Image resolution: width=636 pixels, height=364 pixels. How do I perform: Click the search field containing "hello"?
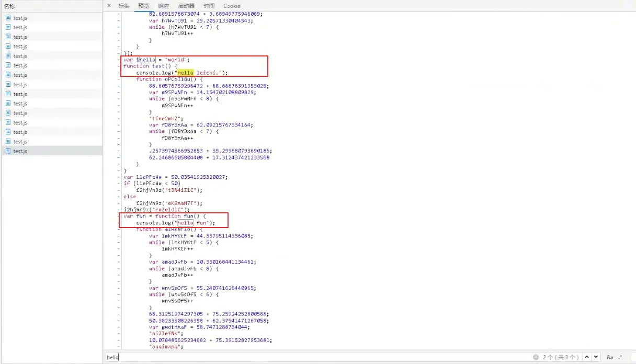pyautogui.click(x=314, y=357)
